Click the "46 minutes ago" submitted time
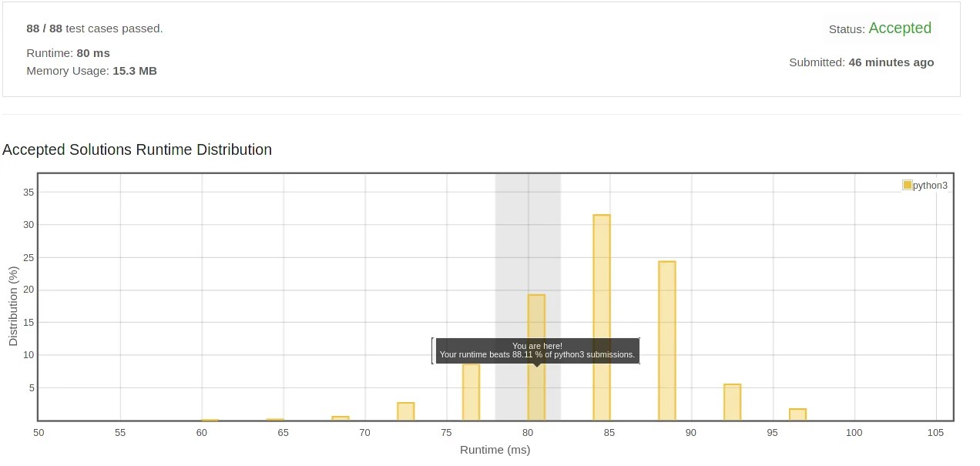 click(x=891, y=62)
